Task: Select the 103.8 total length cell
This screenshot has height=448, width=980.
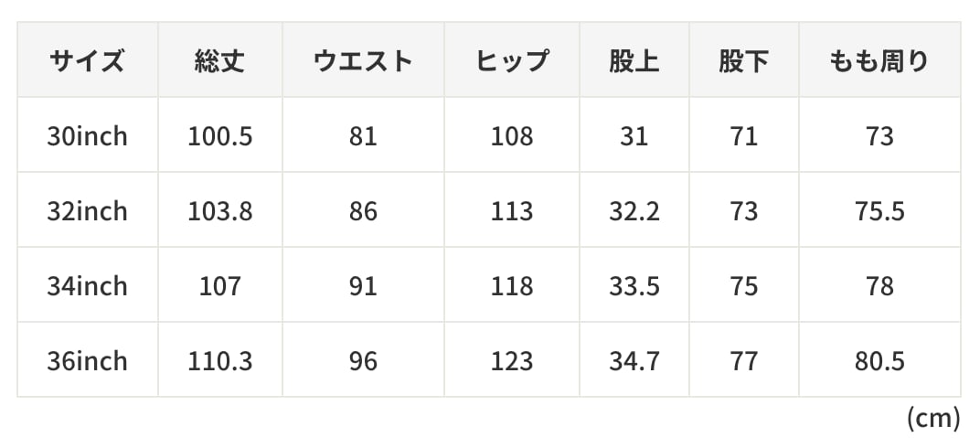Action: click(219, 211)
